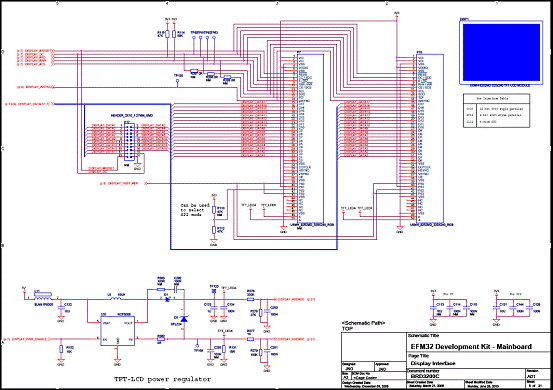Click the ferrite bead filter near the 5V supply
553x390 pixels.
(43, 296)
